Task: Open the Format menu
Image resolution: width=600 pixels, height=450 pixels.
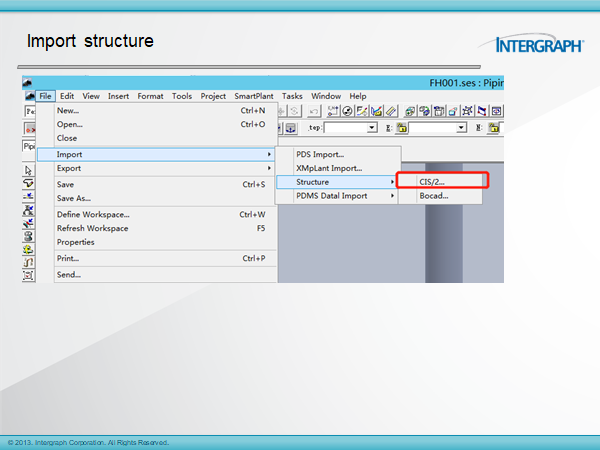Action: pyautogui.click(x=150, y=96)
